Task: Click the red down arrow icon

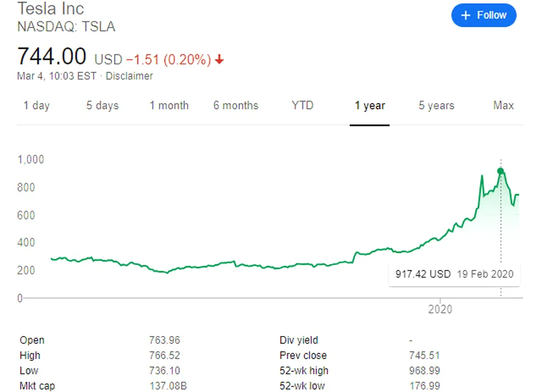Action: tap(219, 59)
